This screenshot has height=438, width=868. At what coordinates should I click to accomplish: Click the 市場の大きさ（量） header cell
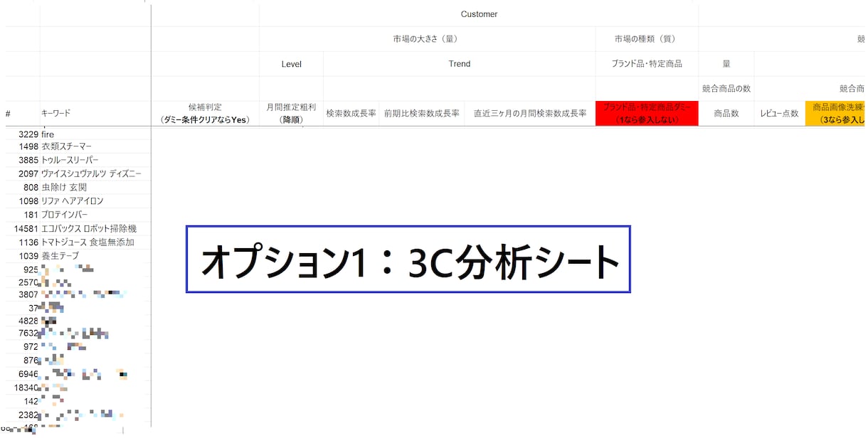pyautogui.click(x=427, y=39)
